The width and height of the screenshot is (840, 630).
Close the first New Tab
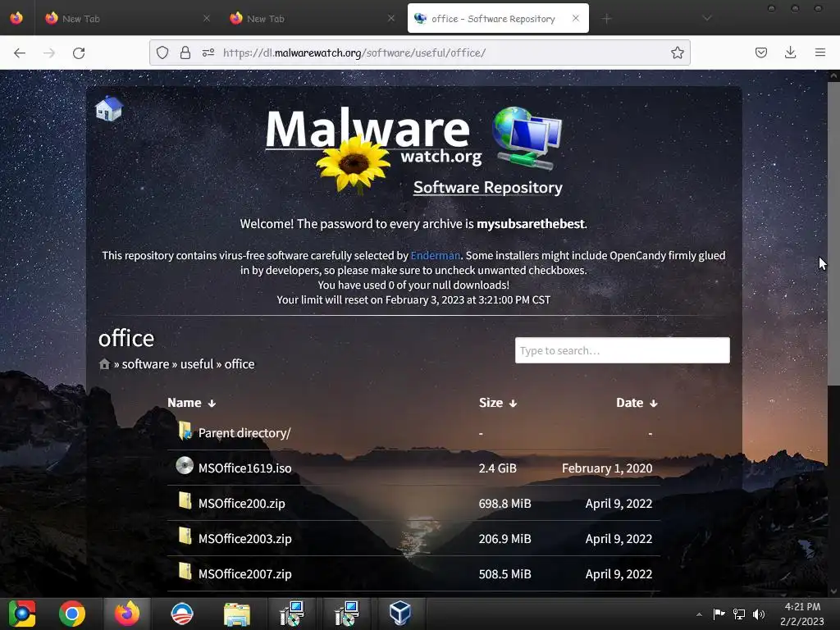pos(207,18)
